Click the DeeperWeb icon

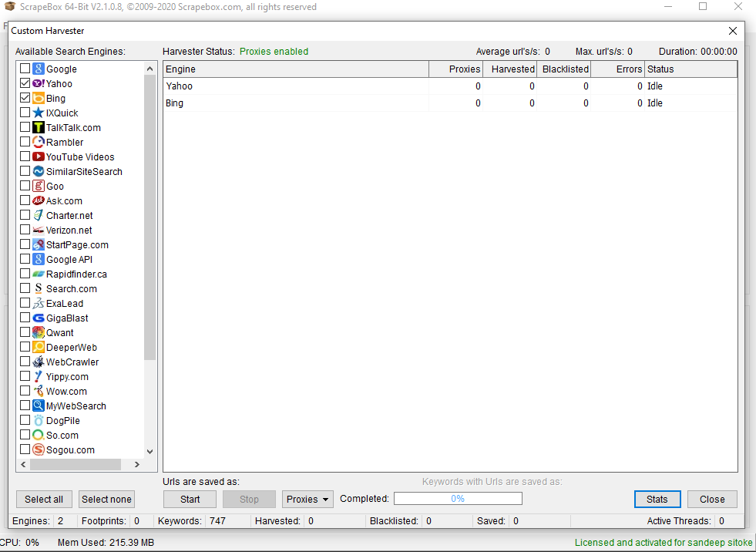click(39, 347)
